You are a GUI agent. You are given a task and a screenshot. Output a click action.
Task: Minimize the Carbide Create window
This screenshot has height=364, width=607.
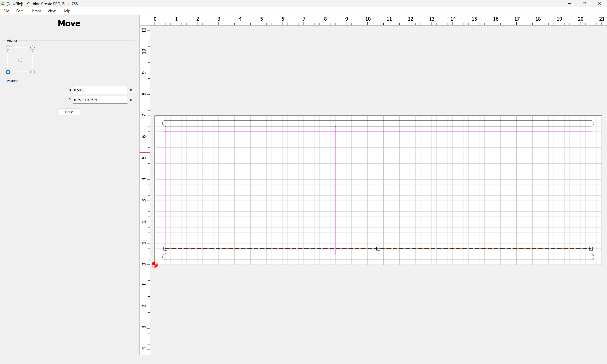(570, 4)
